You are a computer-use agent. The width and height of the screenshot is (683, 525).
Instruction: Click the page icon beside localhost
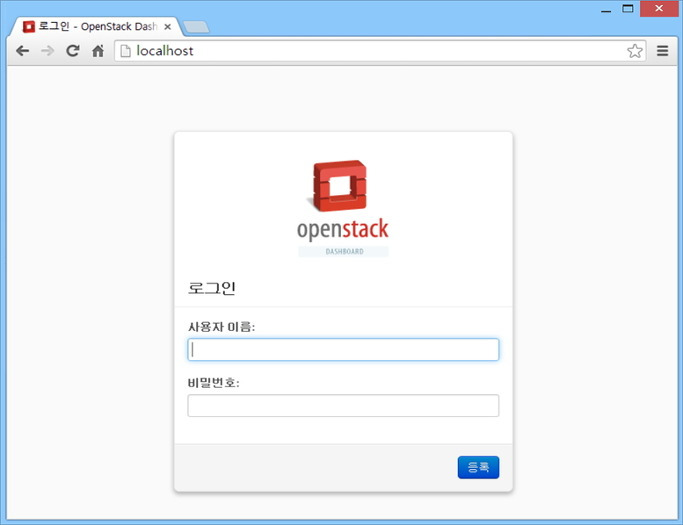click(125, 51)
